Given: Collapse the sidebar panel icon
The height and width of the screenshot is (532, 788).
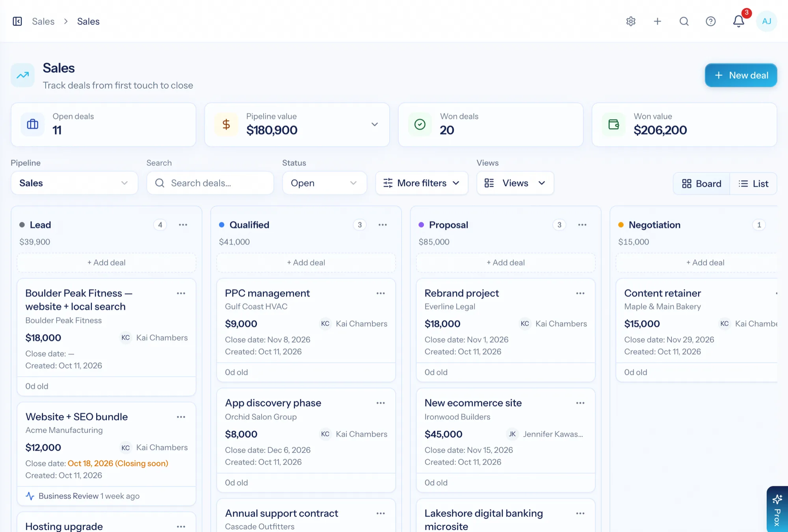Looking at the screenshot, I should [x=17, y=21].
